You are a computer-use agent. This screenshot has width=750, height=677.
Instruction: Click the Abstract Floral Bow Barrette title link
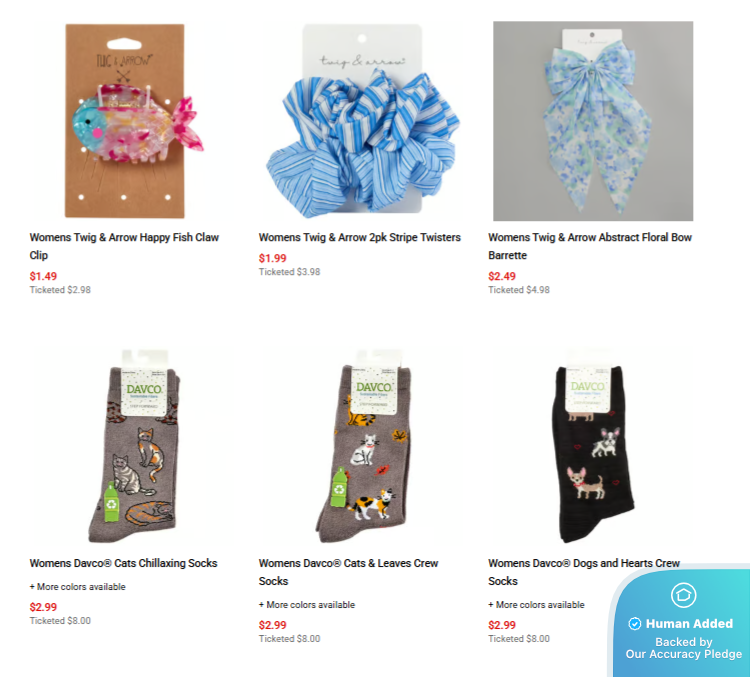590,246
